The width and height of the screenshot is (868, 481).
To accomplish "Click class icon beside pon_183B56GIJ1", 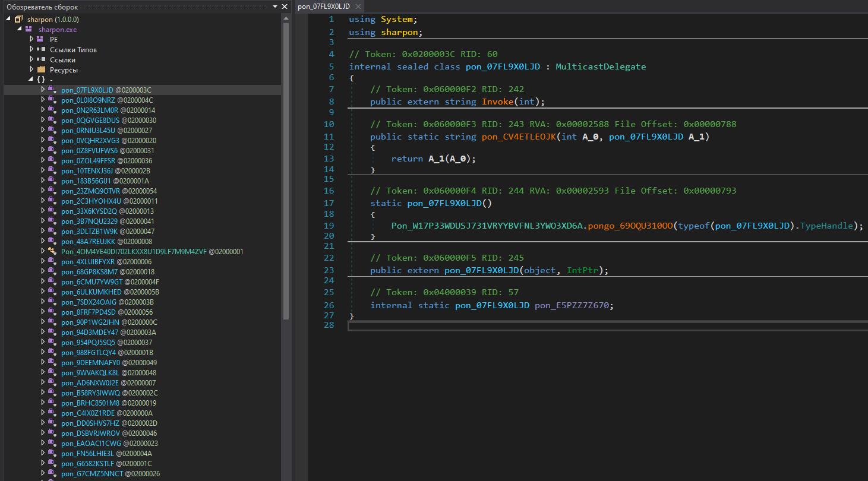I will point(52,181).
